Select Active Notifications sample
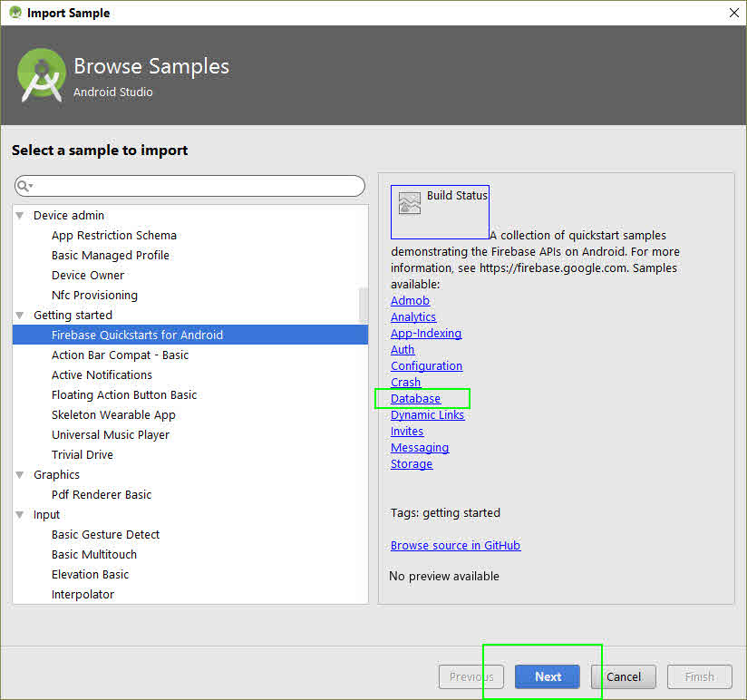This screenshot has width=747, height=700. 102,375
